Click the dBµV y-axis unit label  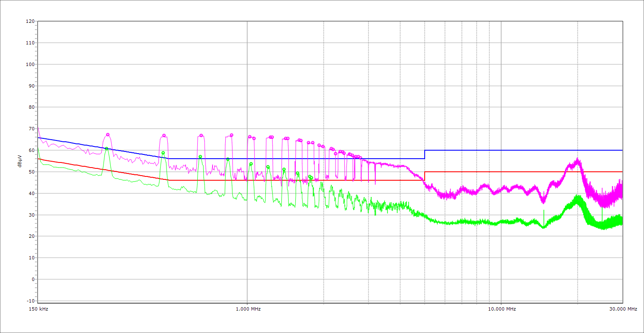pos(20,161)
